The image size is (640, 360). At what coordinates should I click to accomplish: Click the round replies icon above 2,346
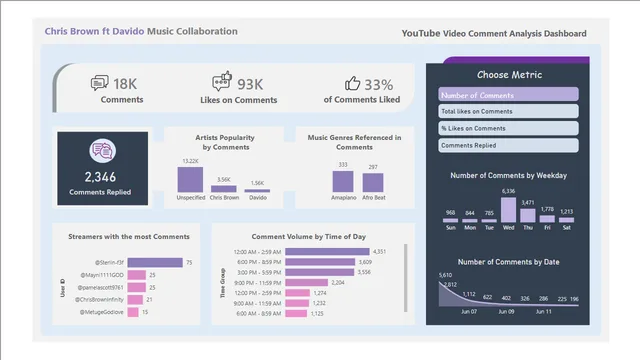tap(102, 151)
